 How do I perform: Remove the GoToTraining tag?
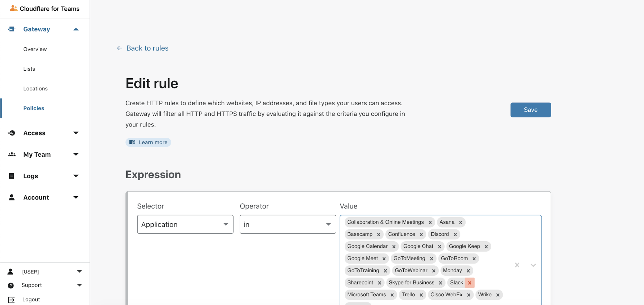point(385,271)
